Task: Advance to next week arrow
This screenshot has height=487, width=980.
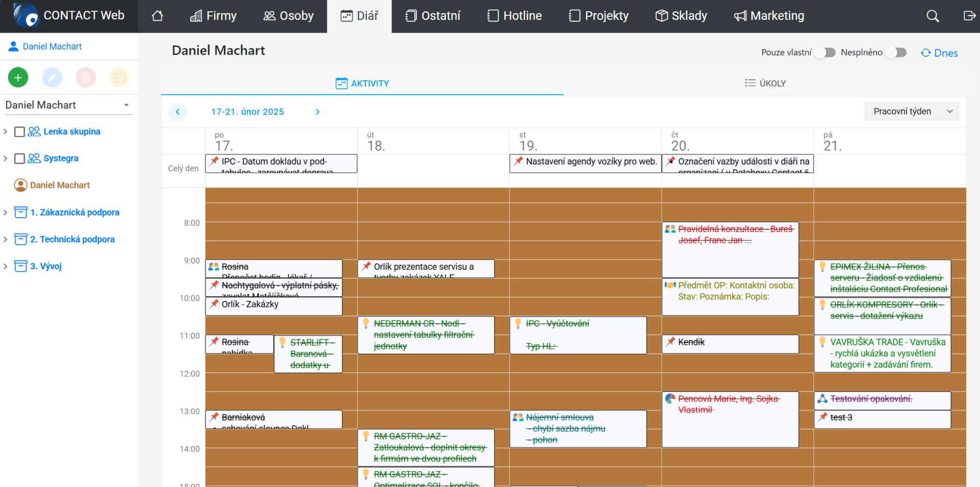Action: tap(318, 112)
